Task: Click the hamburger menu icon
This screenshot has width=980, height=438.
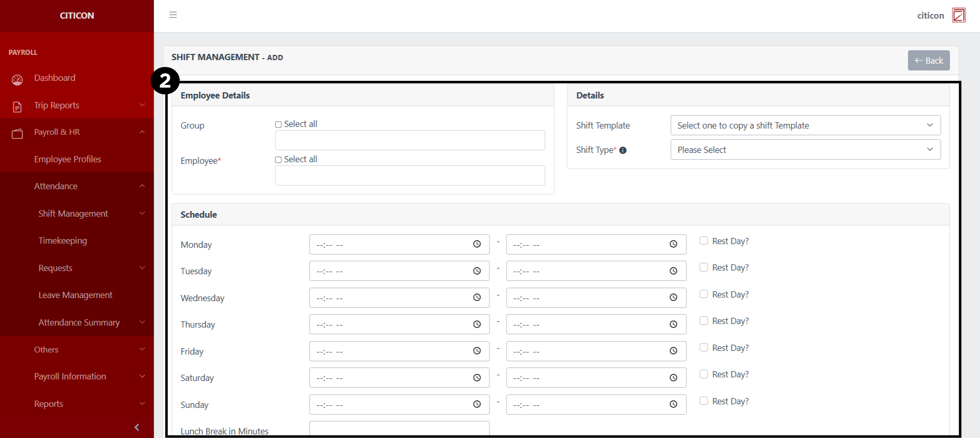Action: [173, 15]
